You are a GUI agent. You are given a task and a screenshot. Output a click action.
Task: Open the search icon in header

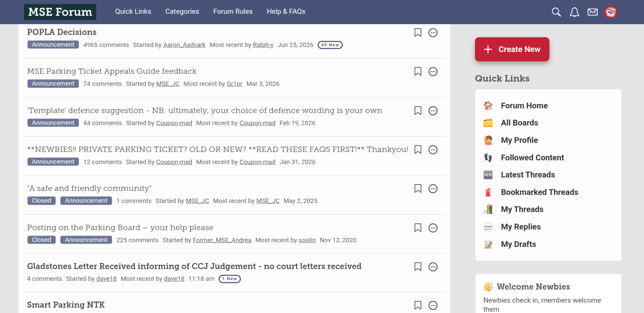tap(556, 12)
